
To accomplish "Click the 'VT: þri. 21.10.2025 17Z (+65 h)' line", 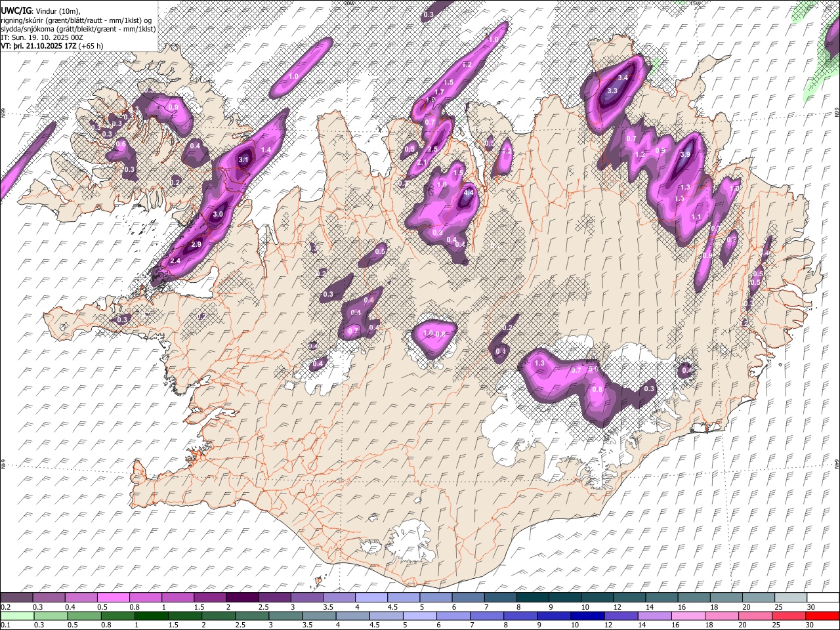I will point(51,47).
